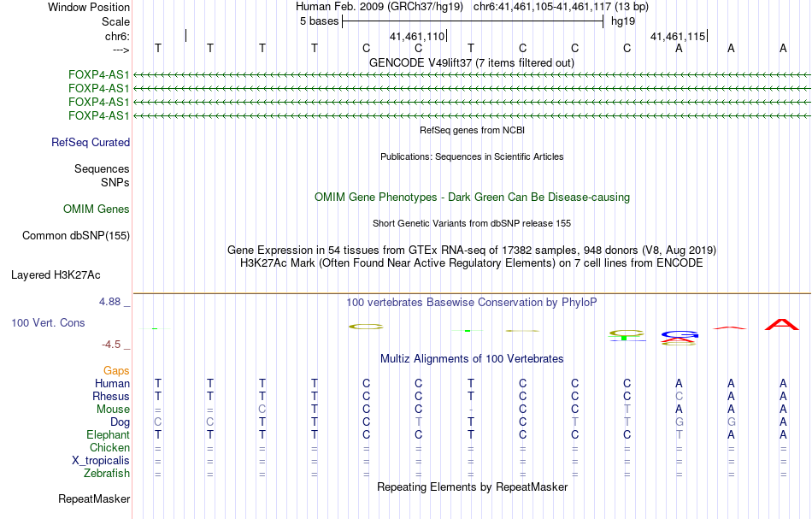Select the Scale label on the left

[115, 21]
